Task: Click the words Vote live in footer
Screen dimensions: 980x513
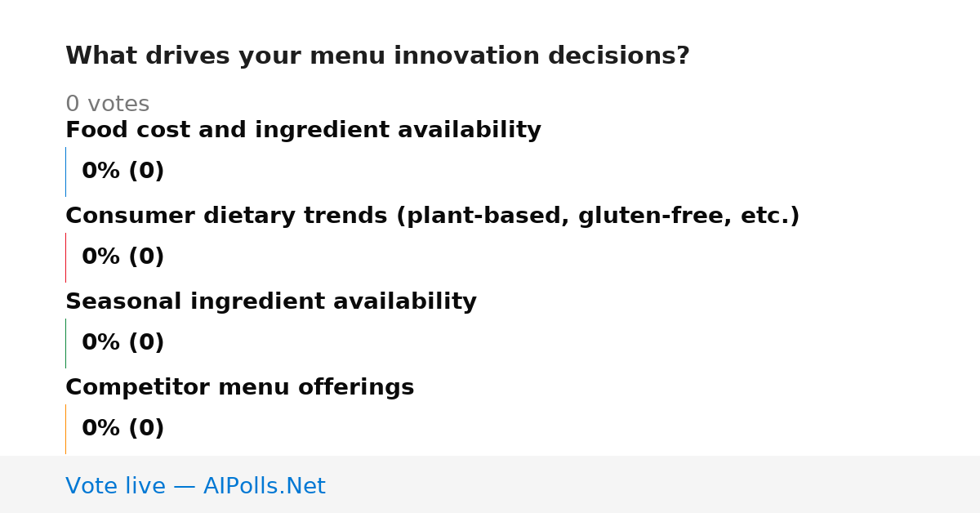Action: [115, 486]
